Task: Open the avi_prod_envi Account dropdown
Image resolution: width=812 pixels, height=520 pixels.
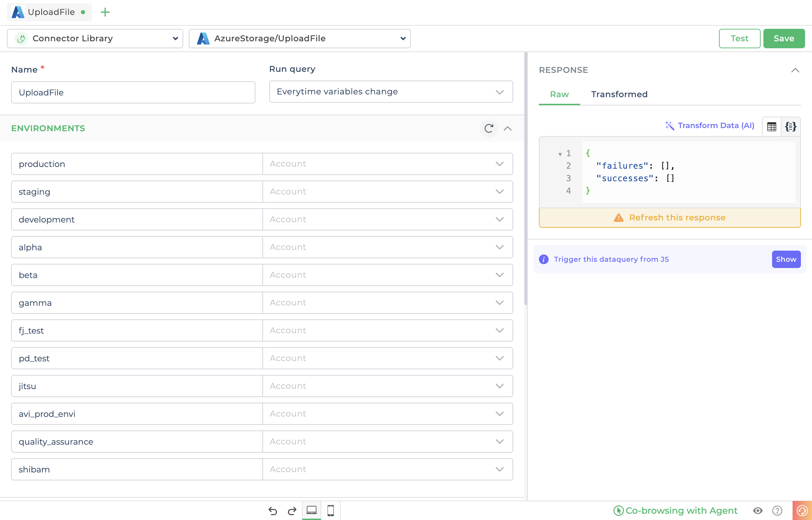Action: pyautogui.click(x=388, y=414)
